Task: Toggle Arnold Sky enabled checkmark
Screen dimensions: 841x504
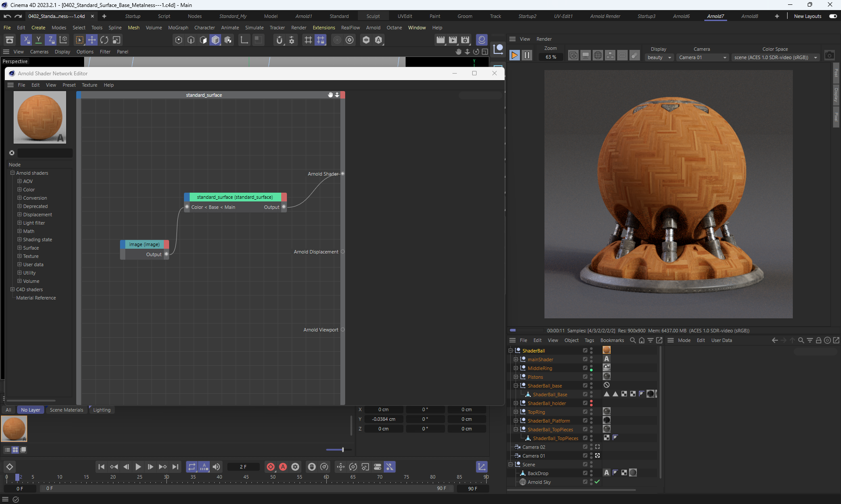Action: point(597,482)
